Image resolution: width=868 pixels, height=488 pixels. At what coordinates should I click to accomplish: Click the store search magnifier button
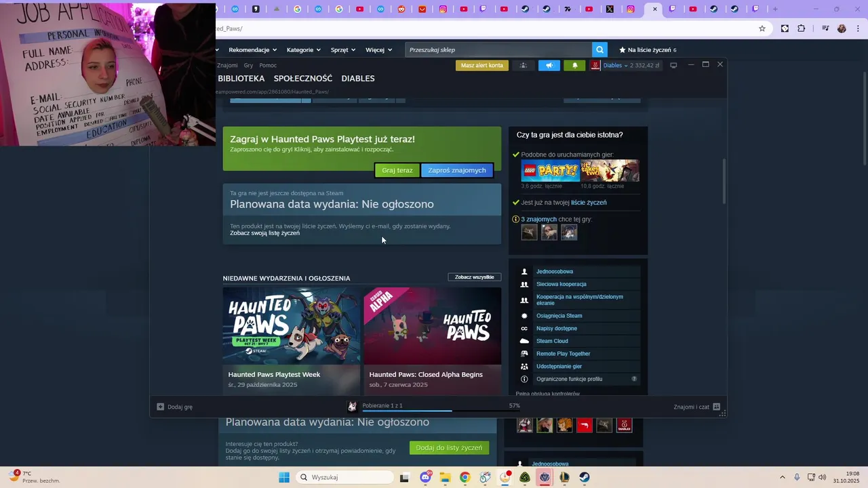599,49
